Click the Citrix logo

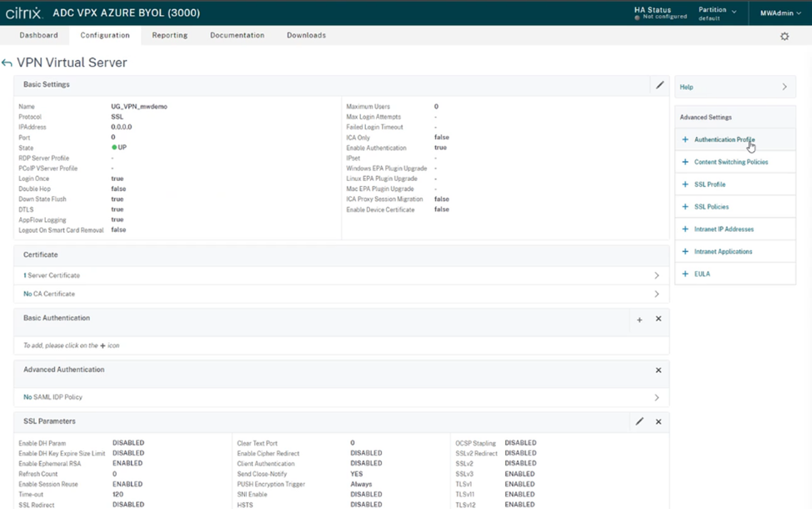click(x=24, y=13)
